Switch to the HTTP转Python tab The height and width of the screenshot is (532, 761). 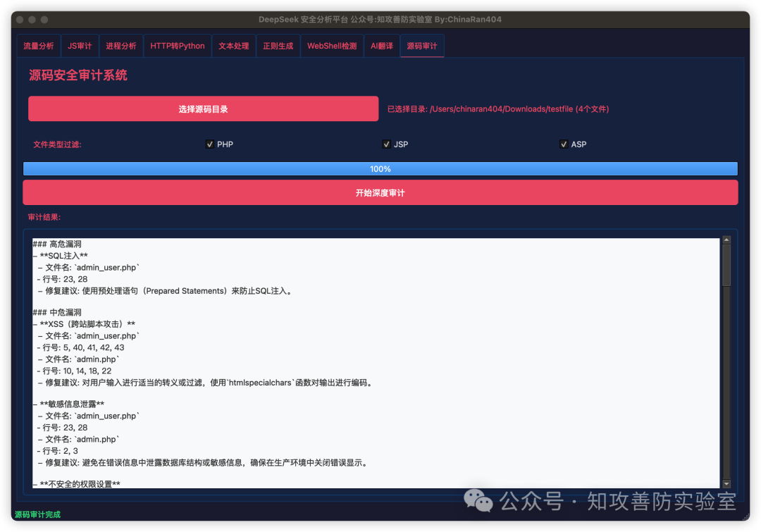[177, 45]
